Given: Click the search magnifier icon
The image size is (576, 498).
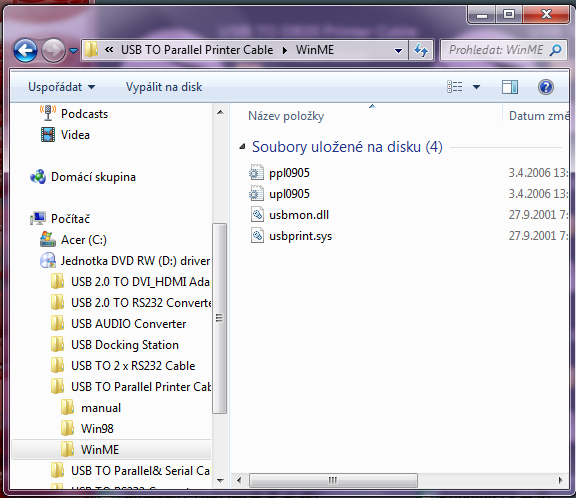Looking at the screenshot, I should [x=555, y=50].
